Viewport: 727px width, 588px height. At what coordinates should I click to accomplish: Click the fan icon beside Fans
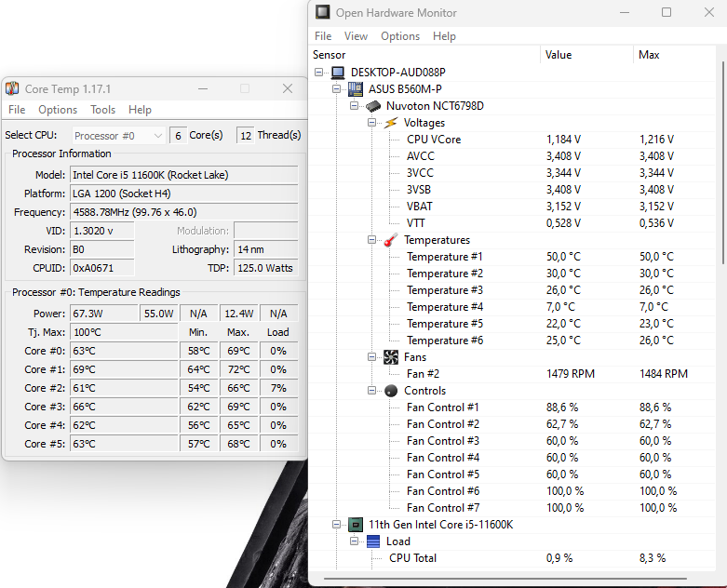coord(391,356)
